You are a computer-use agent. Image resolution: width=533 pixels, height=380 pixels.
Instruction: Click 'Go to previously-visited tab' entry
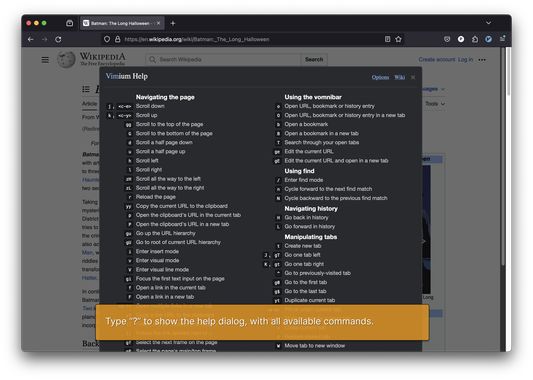pos(317,273)
